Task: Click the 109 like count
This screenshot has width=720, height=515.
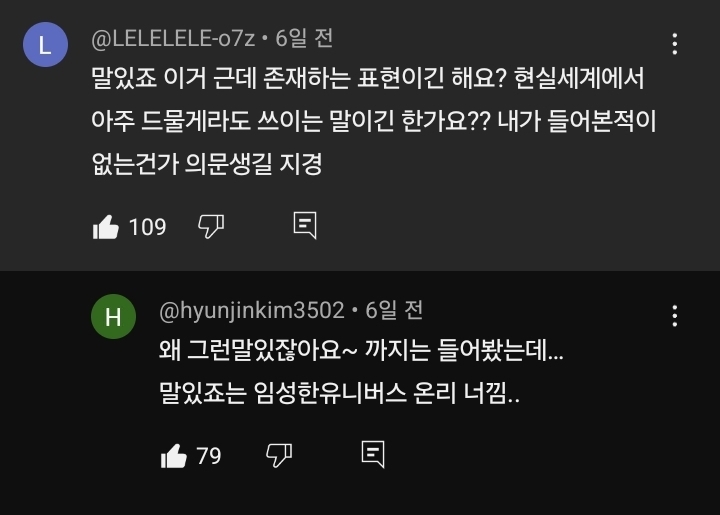Action: point(147,227)
